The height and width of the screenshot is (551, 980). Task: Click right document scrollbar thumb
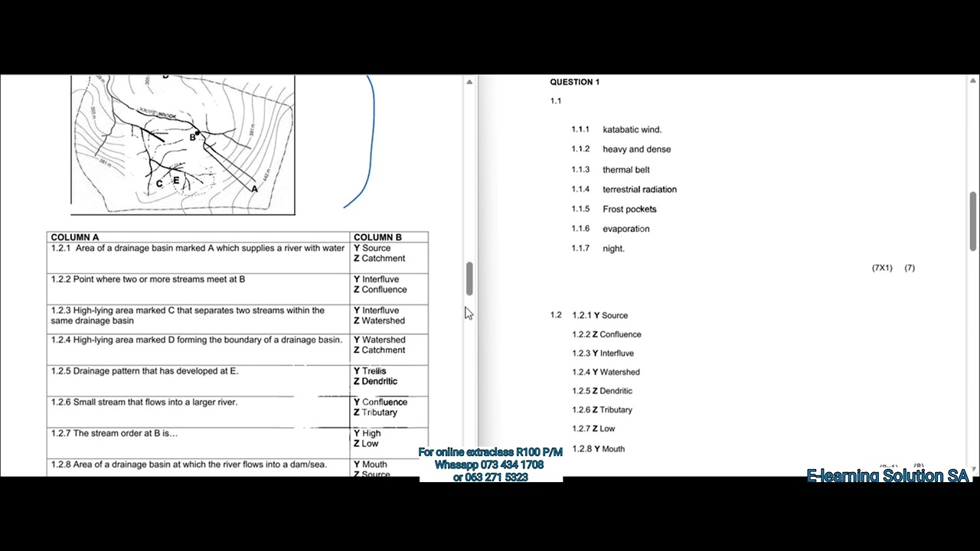click(x=973, y=221)
